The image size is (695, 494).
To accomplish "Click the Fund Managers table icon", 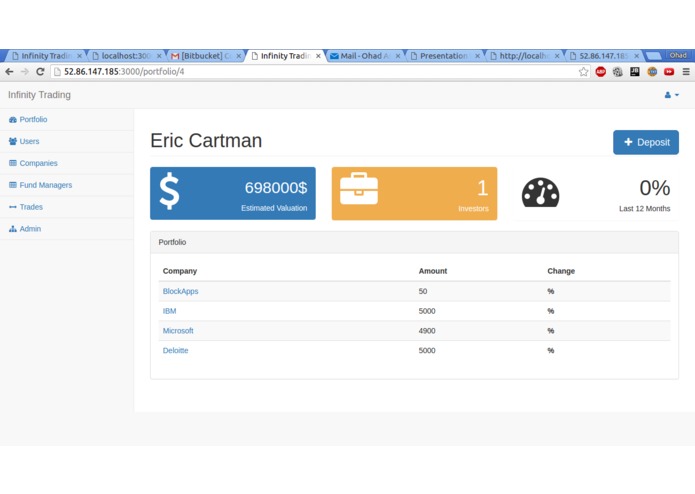I will pos(13,185).
